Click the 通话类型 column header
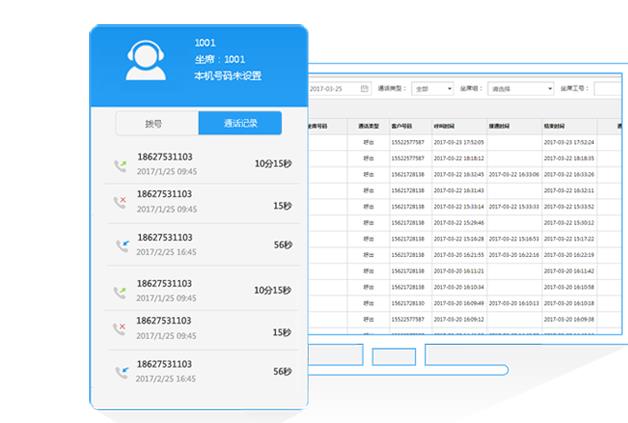Screen dimensions: 628x423 pos(368,127)
